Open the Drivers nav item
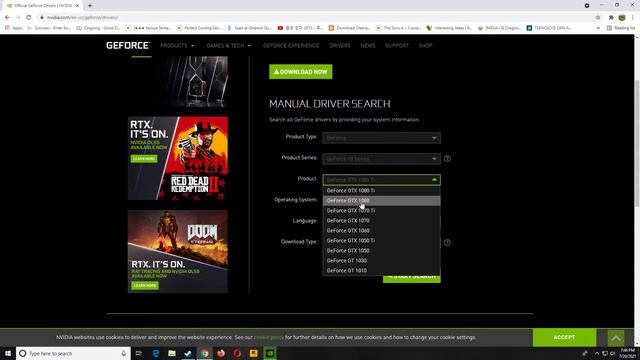The height and width of the screenshot is (360, 640). pyautogui.click(x=340, y=45)
